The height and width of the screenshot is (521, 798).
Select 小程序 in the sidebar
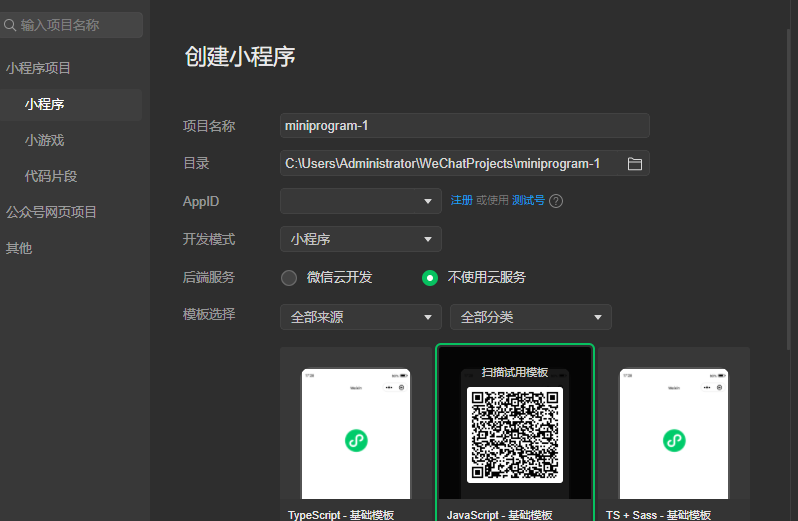[x=71, y=105]
